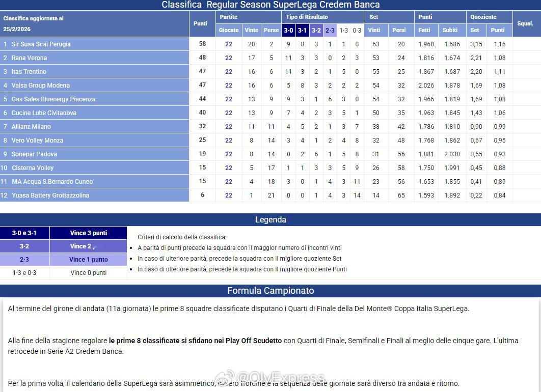Click Allianz Milano's 32 points value
Screen dimensions: 541x392
point(202,126)
